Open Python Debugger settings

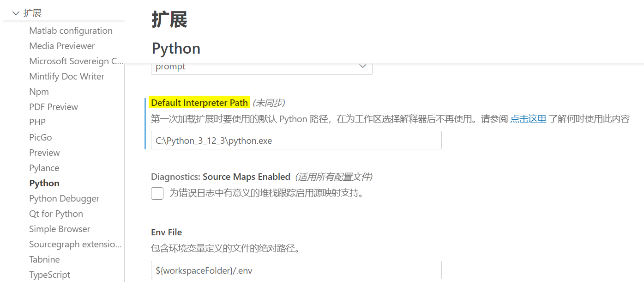point(64,198)
